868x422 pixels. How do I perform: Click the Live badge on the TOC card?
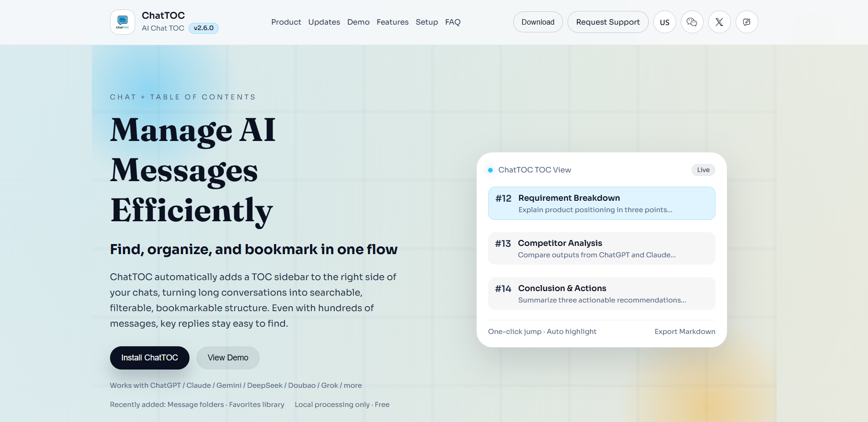click(x=703, y=170)
